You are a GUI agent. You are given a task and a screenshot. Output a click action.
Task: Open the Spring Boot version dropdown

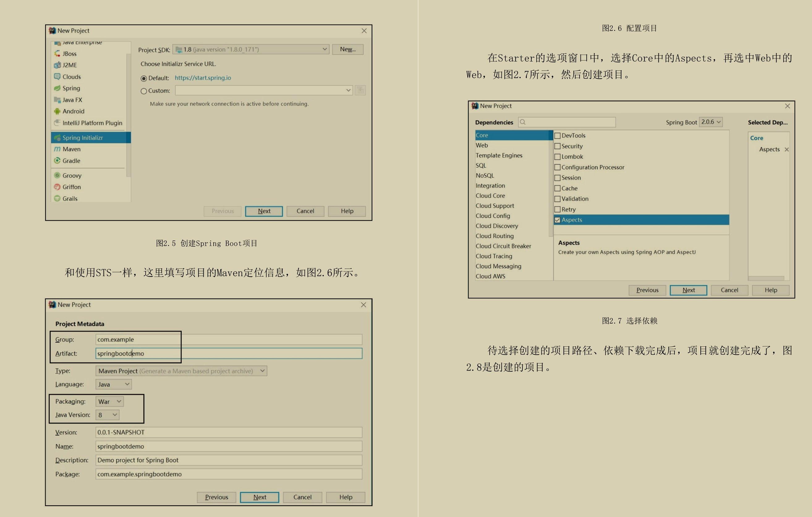point(711,122)
